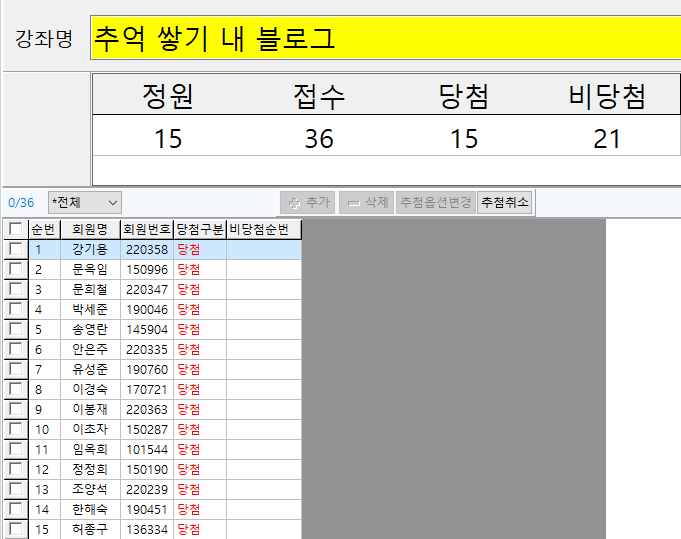Sort by the 회원명 column header
681x539 pixels.
tap(90, 229)
